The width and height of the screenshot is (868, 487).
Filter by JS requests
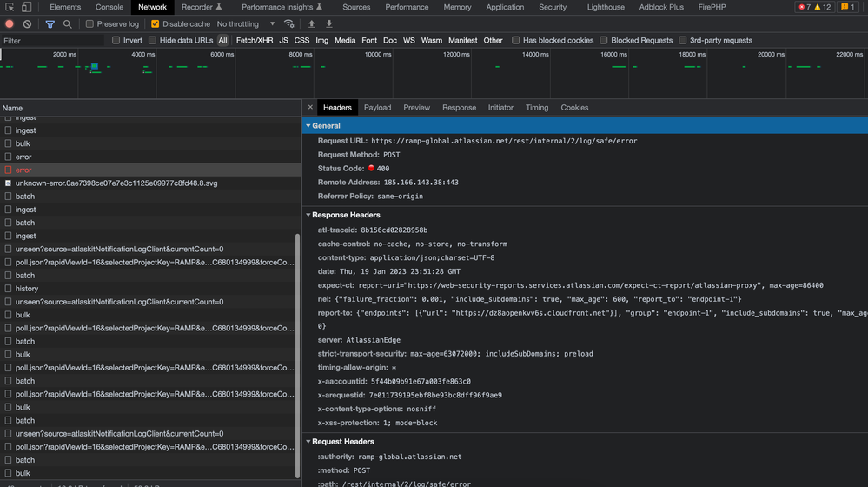pyautogui.click(x=283, y=40)
